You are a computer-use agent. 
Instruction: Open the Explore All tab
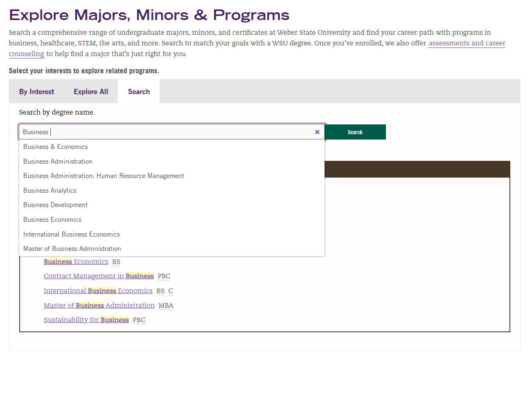[x=91, y=92]
